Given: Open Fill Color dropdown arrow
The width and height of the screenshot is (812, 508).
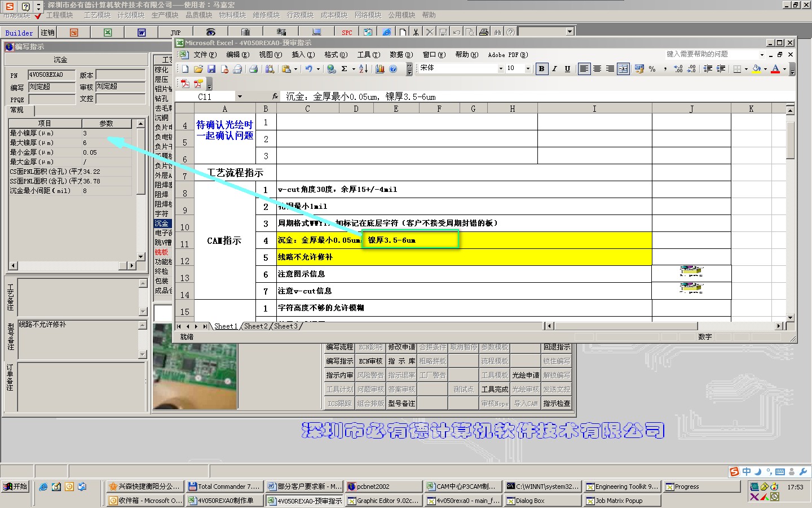Looking at the screenshot, I should [765, 69].
